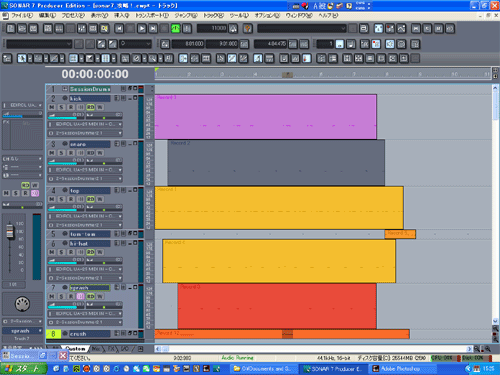Click the horizontal scrollbar below clips

[x=313, y=349]
